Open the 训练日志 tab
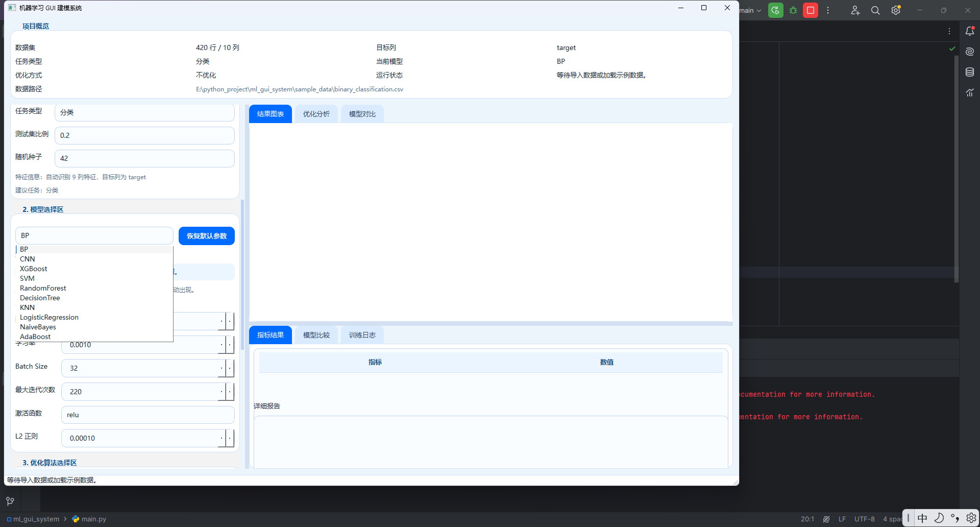 pos(362,335)
